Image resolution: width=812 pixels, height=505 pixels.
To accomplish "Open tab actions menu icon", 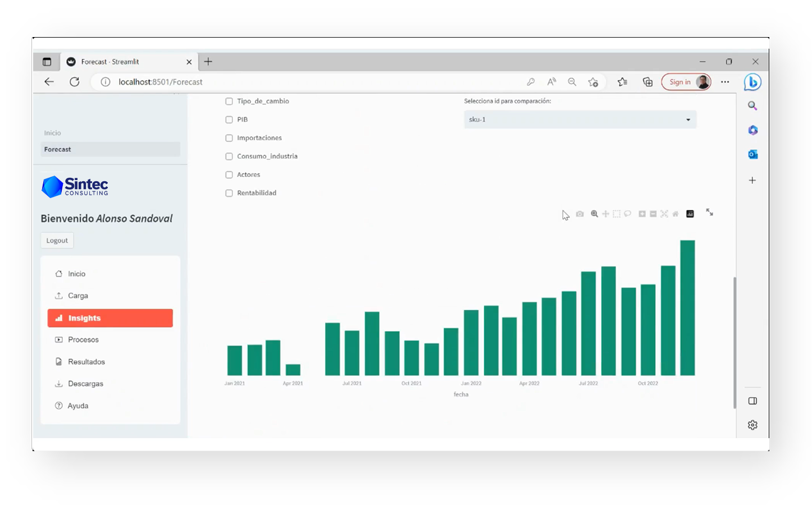I will click(47, 62).
